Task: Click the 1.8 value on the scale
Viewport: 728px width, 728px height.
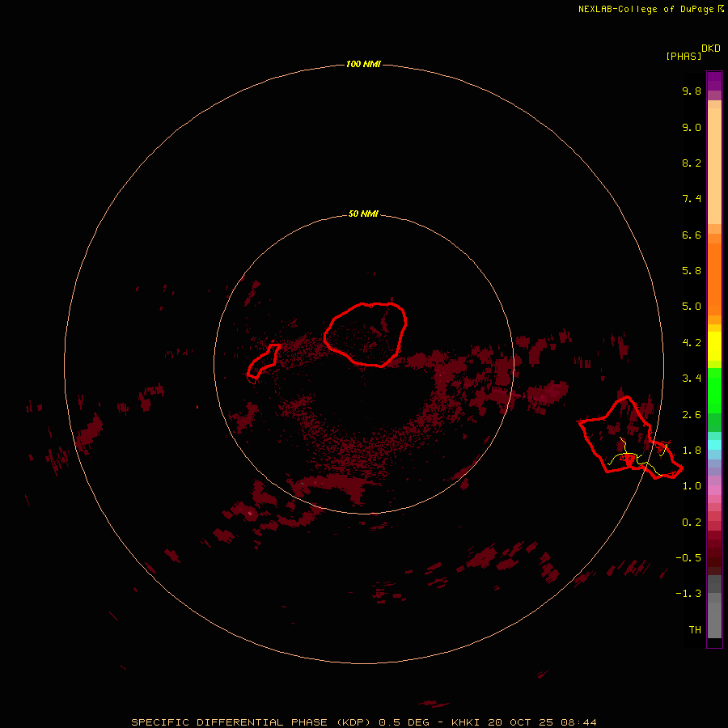Action: click(x=692, y=451)
